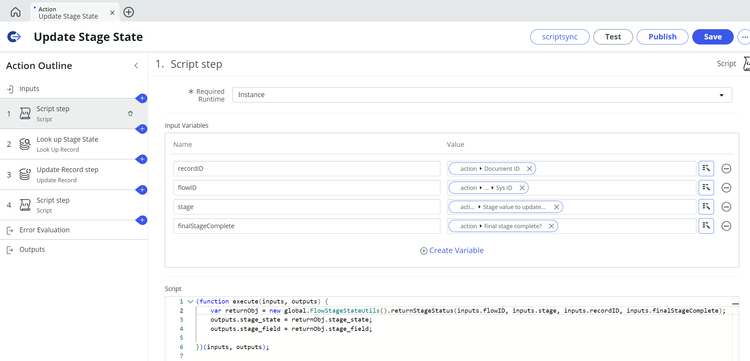Clear the Document ID data pill
750x361 pixels.
529,169
